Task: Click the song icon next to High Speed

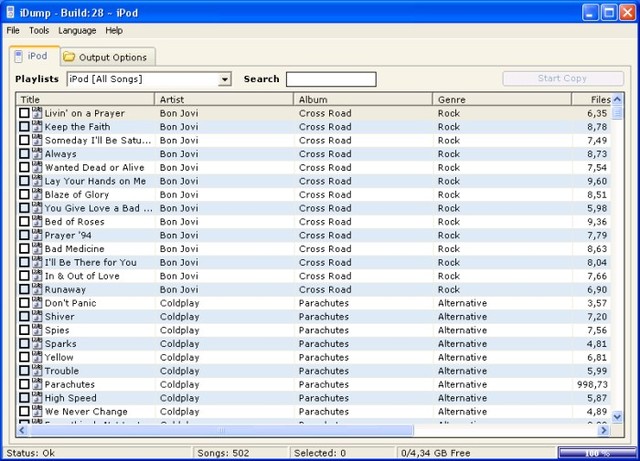Action: pos(37,397)
